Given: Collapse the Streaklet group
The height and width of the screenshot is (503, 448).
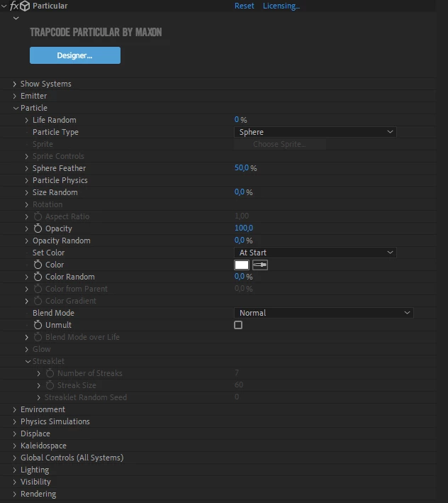Looking at the screenshot, I should 28,361.
